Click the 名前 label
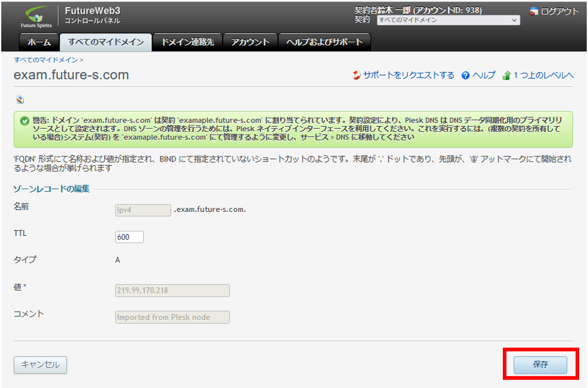This screenshot has width=588, height=388. click(21, 206)
